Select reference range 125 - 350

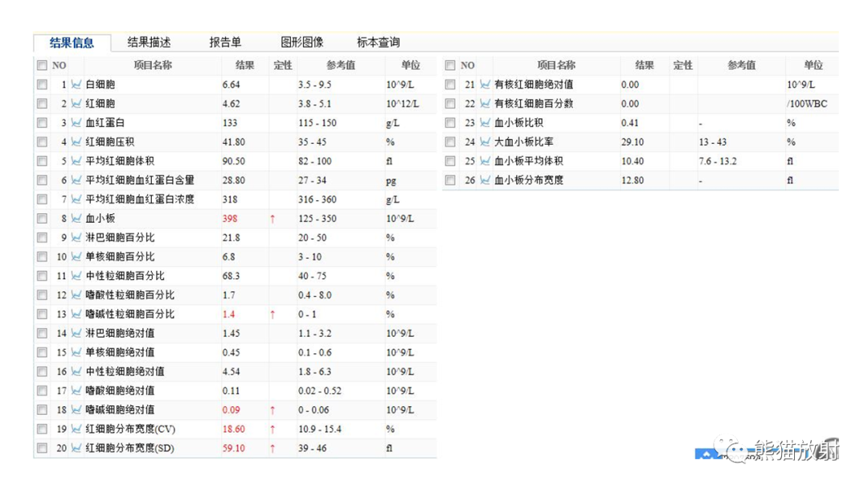pos(317,218)
